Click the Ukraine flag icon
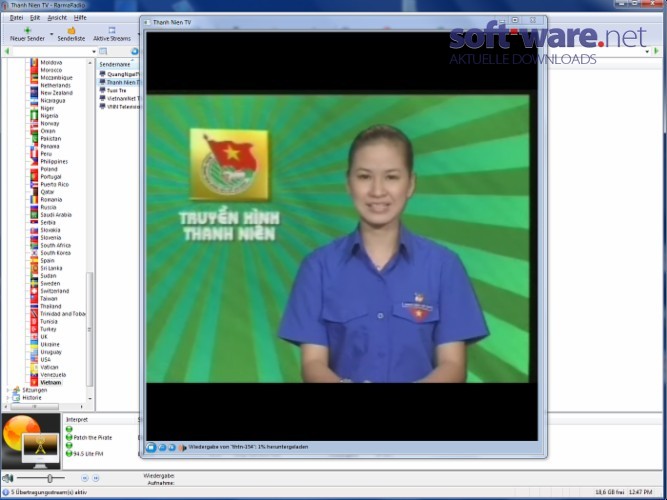 [34, 344]
